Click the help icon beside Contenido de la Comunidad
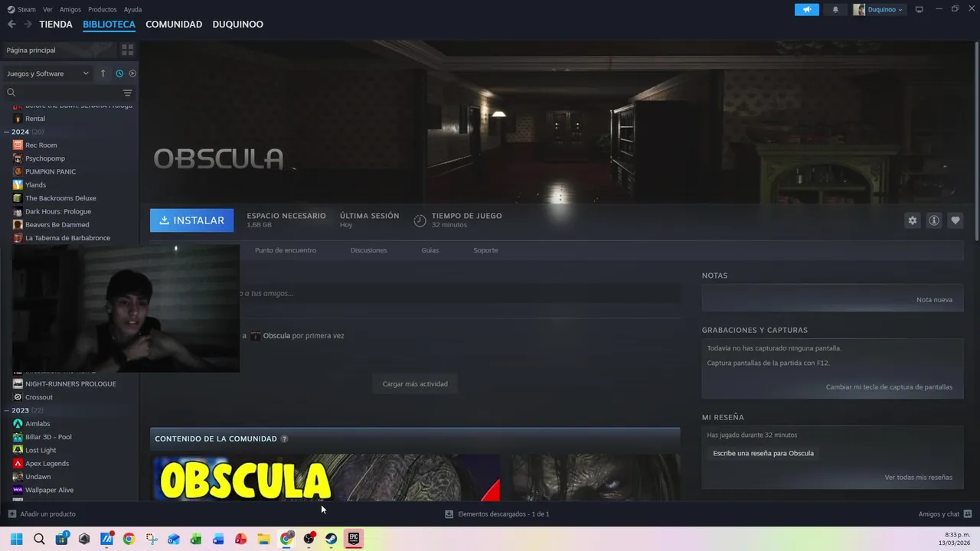 coord(284,439)
